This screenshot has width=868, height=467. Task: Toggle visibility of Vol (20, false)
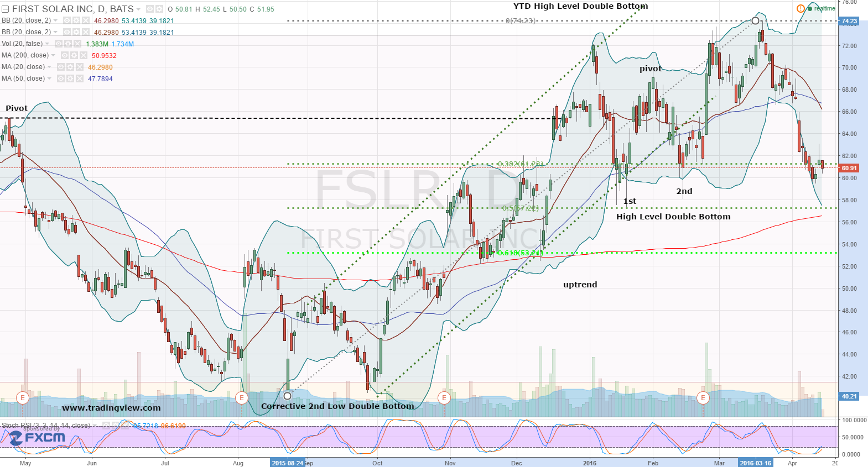[58, 44]
